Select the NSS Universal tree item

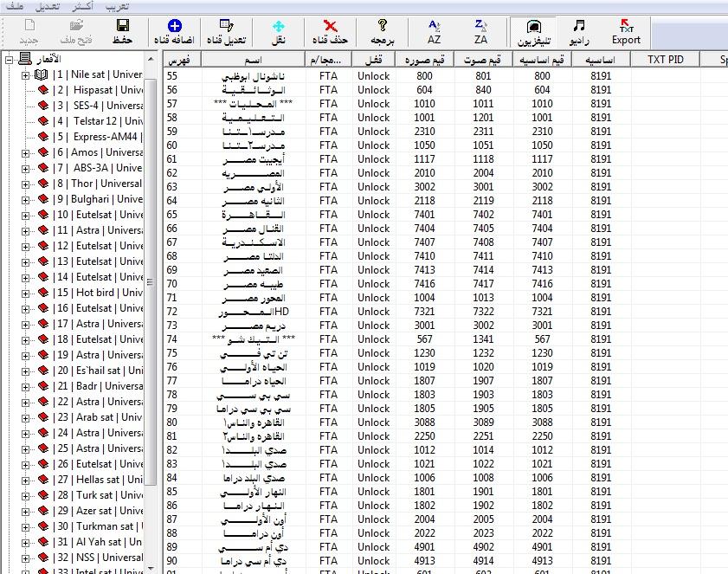[98, 558]
